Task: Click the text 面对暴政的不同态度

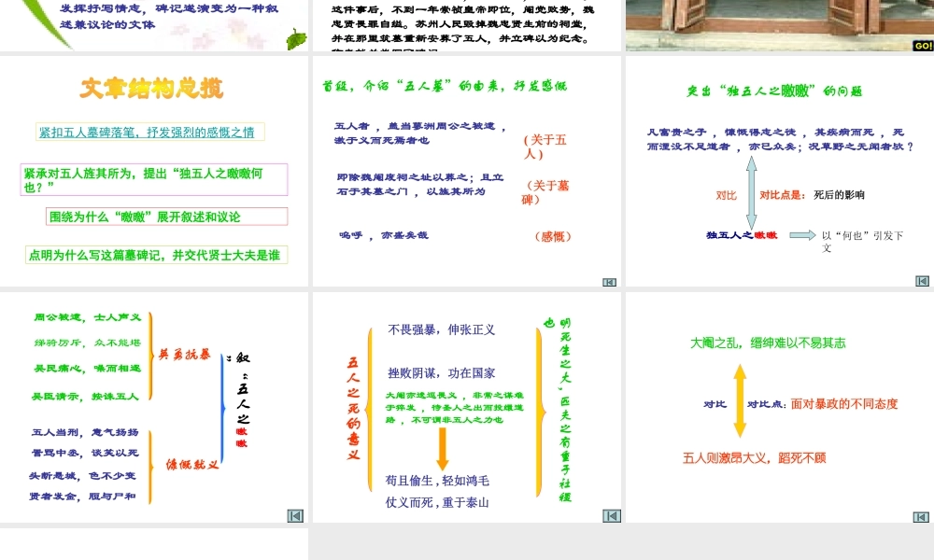Action: click(844, 404)
